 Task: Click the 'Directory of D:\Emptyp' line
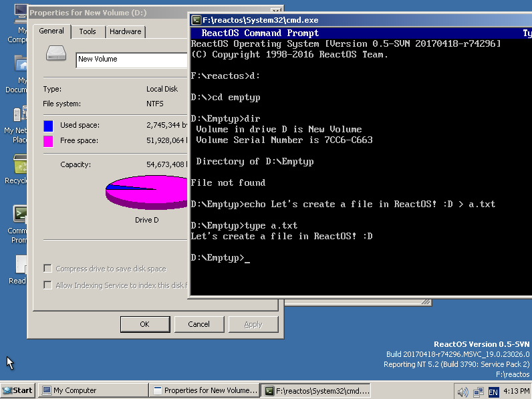(255, 162)
